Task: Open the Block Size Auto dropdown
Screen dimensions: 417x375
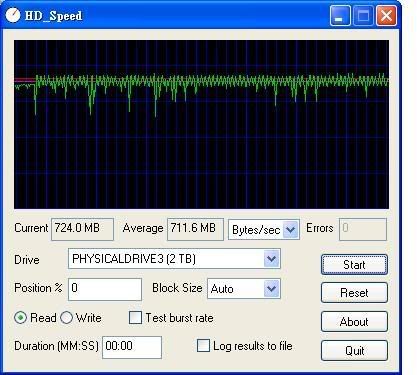Action: 271,288
